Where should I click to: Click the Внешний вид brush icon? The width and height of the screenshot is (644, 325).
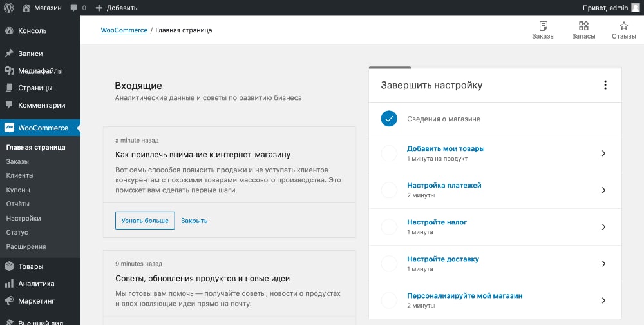coord(9,322)
